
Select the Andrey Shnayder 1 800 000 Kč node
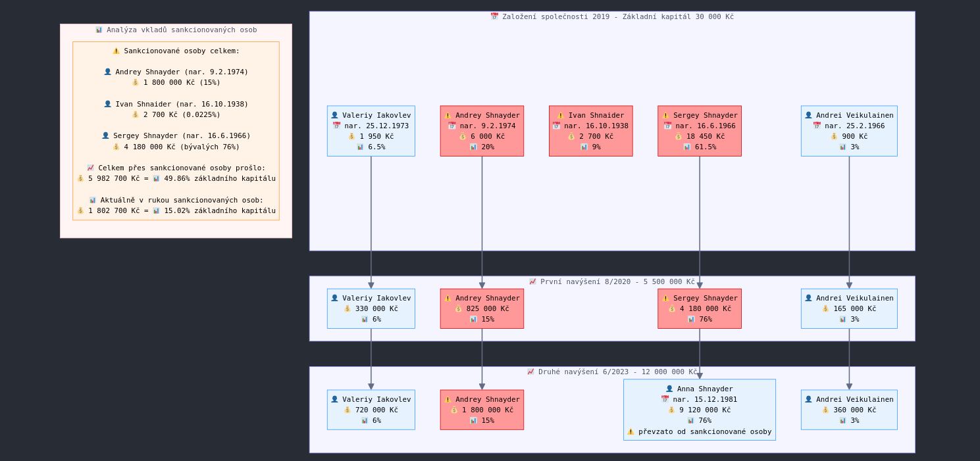click(x=482, y=410)
